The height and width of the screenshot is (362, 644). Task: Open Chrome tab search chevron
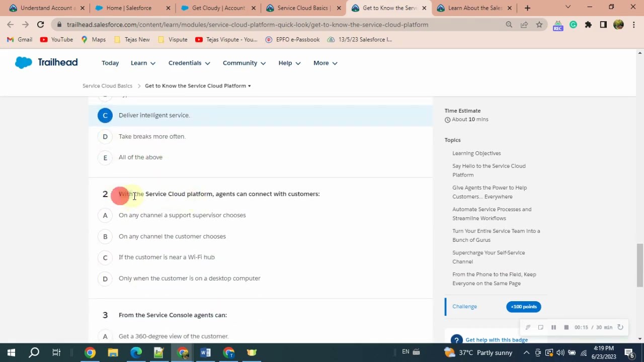(568, 8)
